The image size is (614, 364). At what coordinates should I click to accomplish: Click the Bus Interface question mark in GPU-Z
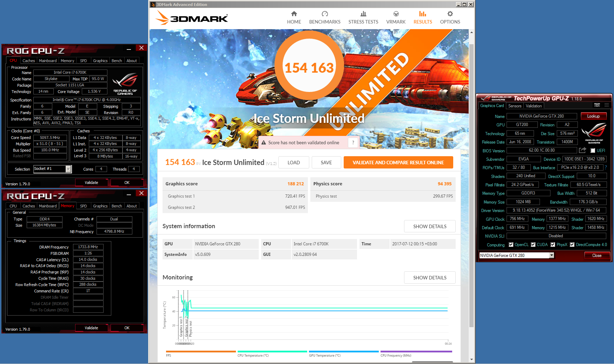click(x=606, y=167)
